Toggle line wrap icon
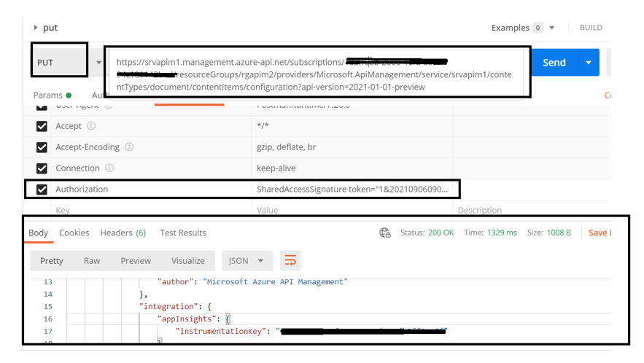Viewport: 644px width, 363px height. tap(290, 261)
